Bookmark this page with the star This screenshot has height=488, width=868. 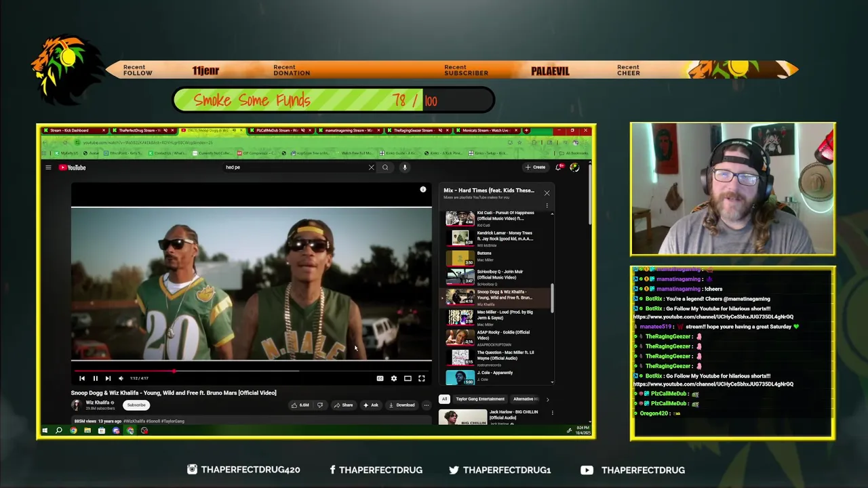(x=519, y=142)
